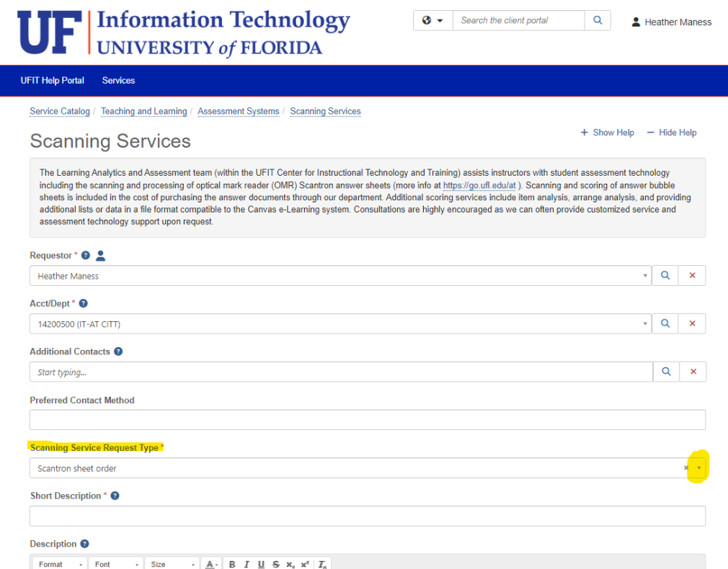Image resolution: width=728 pixels, height=569 pixels.
Task: Click the help icon next to Description
Action: (x=84, y=544)
